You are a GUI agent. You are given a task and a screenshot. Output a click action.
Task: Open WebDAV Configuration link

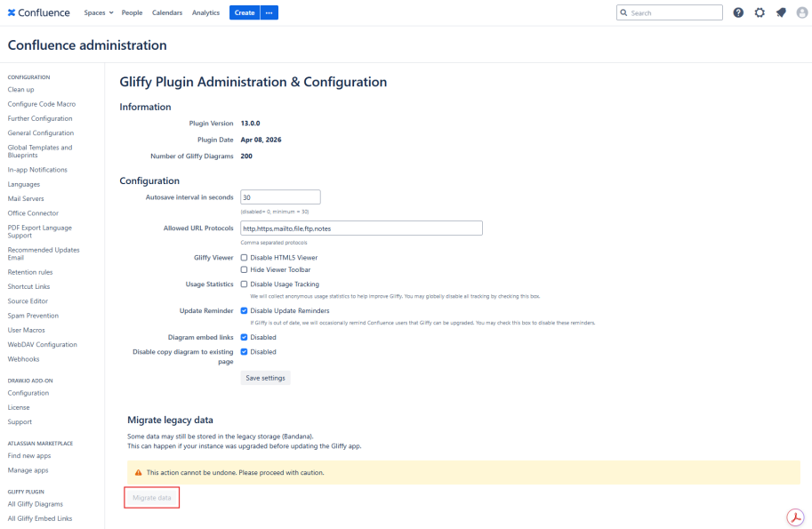coord(43,345)
